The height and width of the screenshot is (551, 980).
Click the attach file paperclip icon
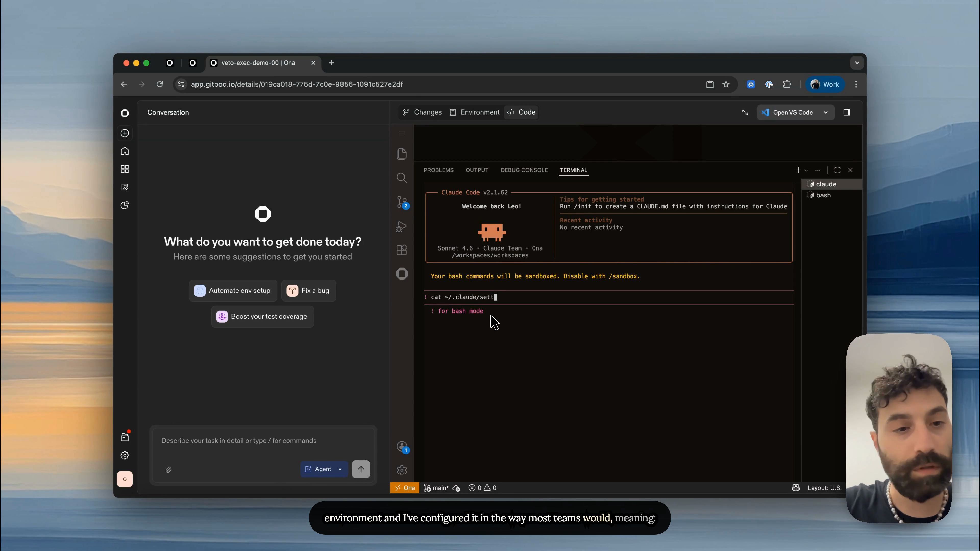[x=168, y=470]
